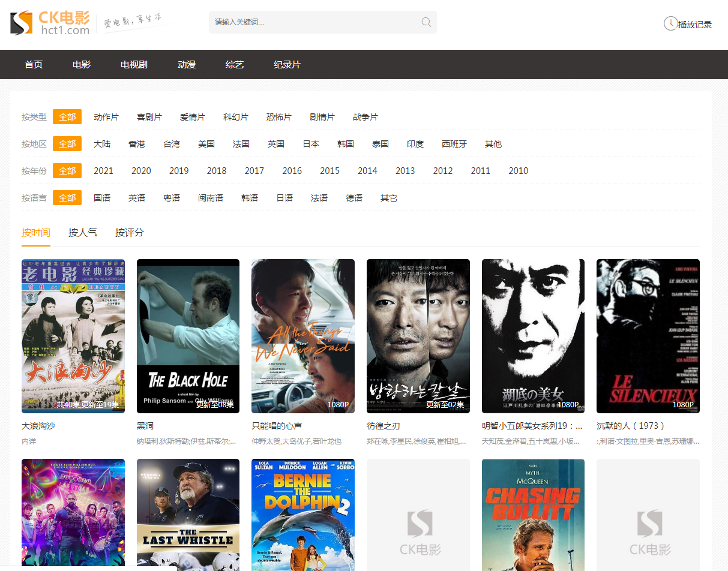Open Le Silencieux movie poster
Image resolution: width=728 pixels, height=571 pixels.
tap(648, 336)
